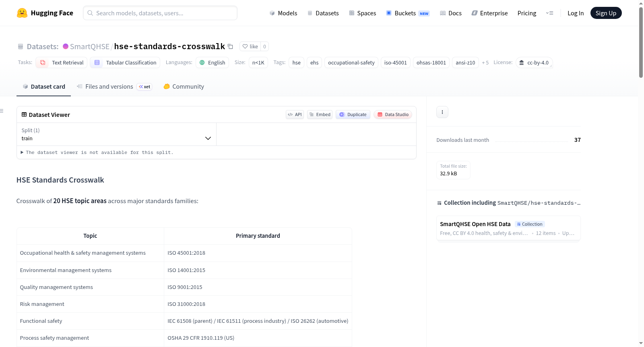This screenshot has width=644, height=347.
Task: Expand the dataset viewer not available message
Action: point(97,152)
